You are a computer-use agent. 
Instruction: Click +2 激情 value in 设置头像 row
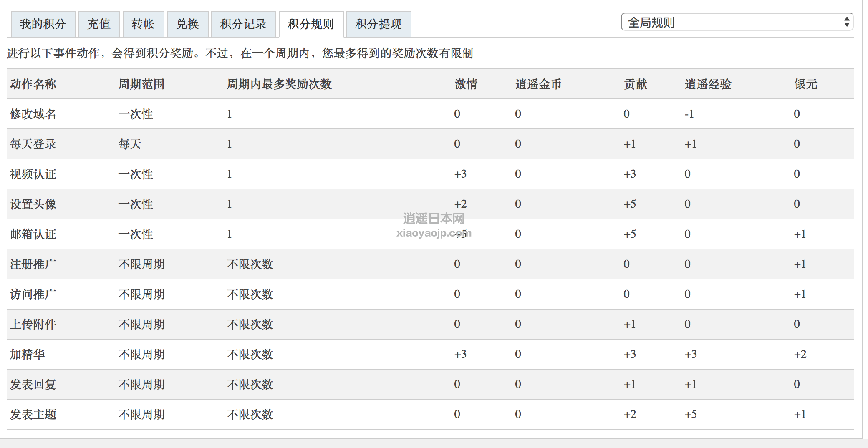460,204
